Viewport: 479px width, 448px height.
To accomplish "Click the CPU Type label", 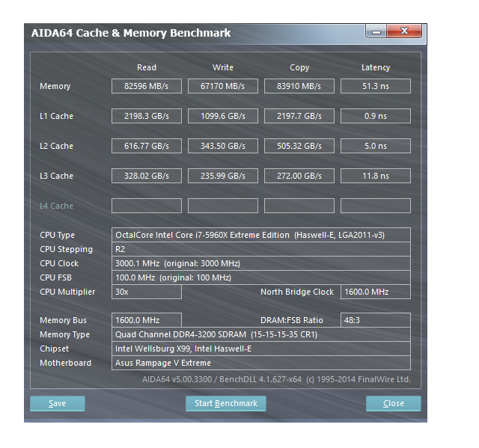I will coord(58,236).
